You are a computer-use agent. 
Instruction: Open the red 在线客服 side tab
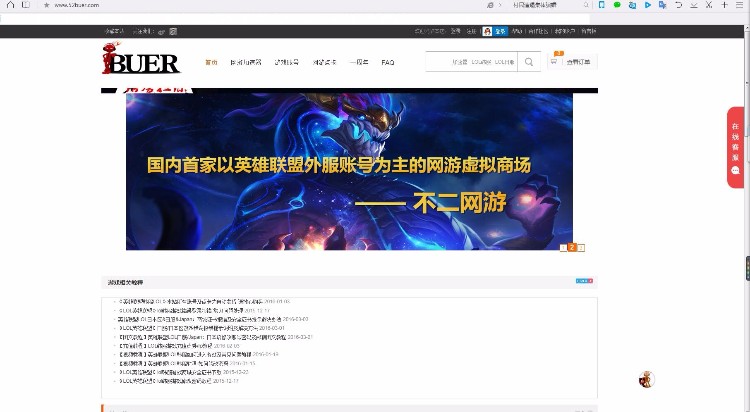click(x=735, y=147)
